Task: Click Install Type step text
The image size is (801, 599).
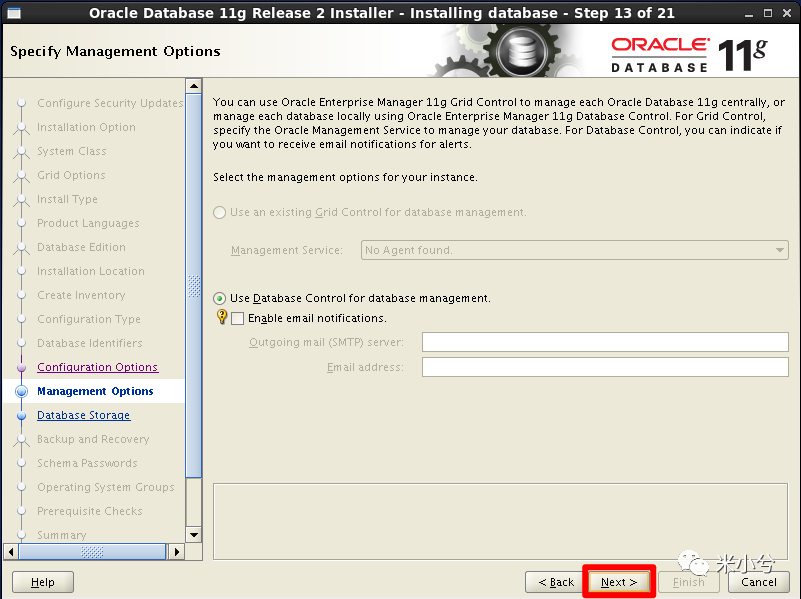Action: pos(67,199)
